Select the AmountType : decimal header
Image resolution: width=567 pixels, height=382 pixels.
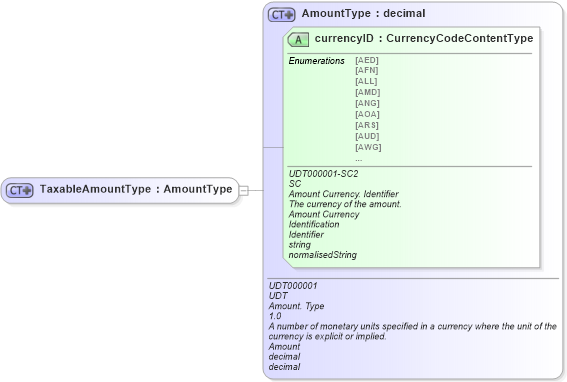[363, 13]
